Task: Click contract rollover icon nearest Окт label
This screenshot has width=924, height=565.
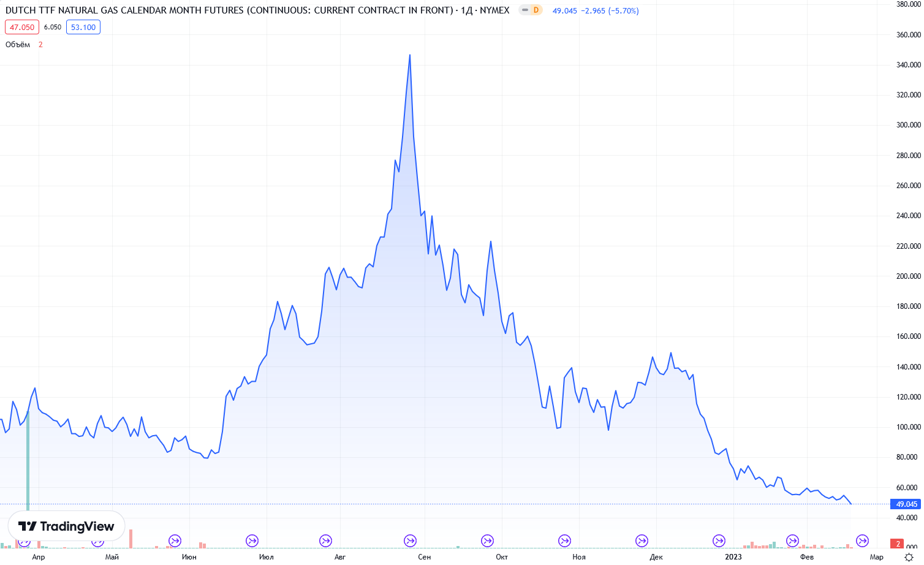Action: [x=488, y=540]
